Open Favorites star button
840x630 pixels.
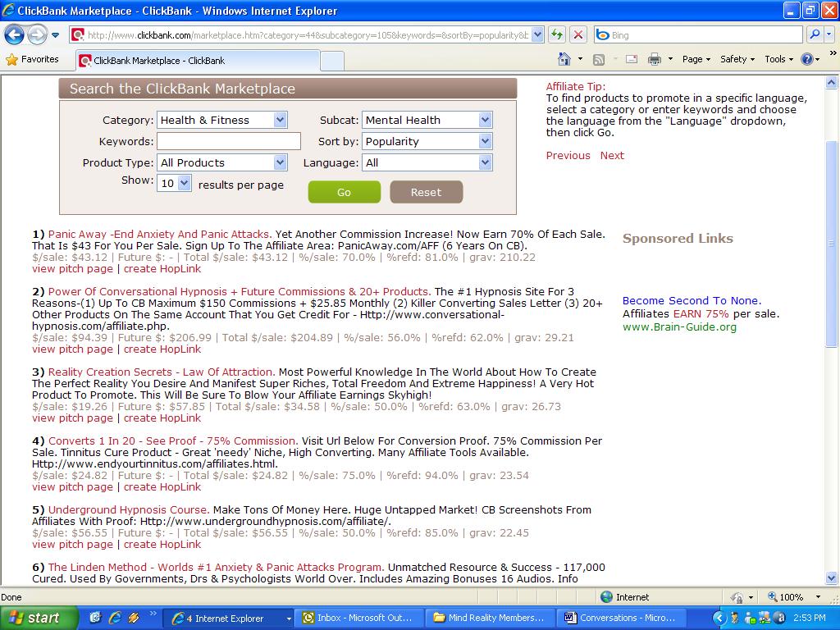coord(32,59)
